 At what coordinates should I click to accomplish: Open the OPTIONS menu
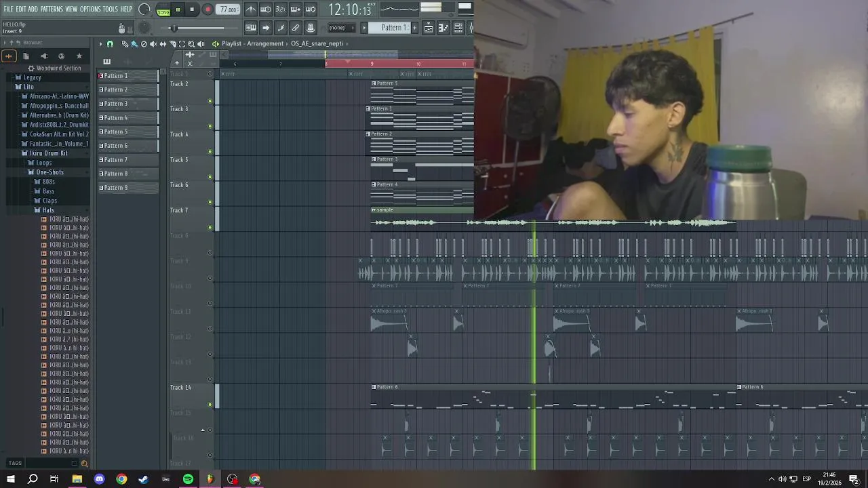[90, 9]
